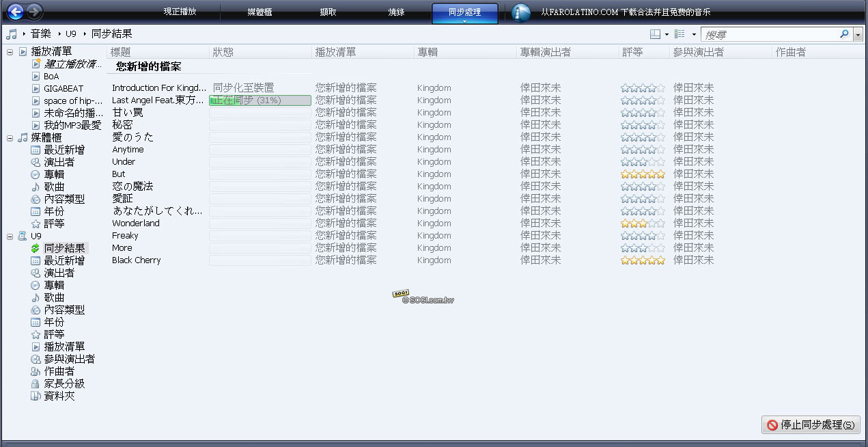This screenshot has height=447, width=868.
Task: Click the online store globe icon
Action: (x=521, y=12)
